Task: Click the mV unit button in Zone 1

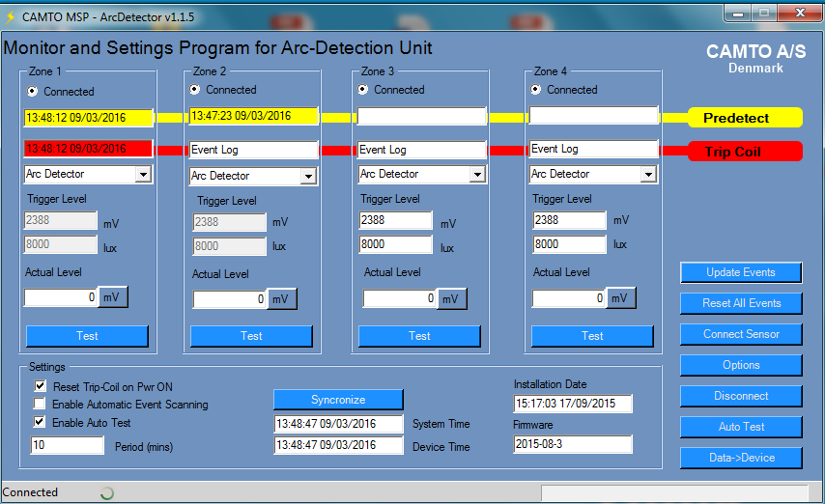Action: pyautogui.click(x=113, y=297)
